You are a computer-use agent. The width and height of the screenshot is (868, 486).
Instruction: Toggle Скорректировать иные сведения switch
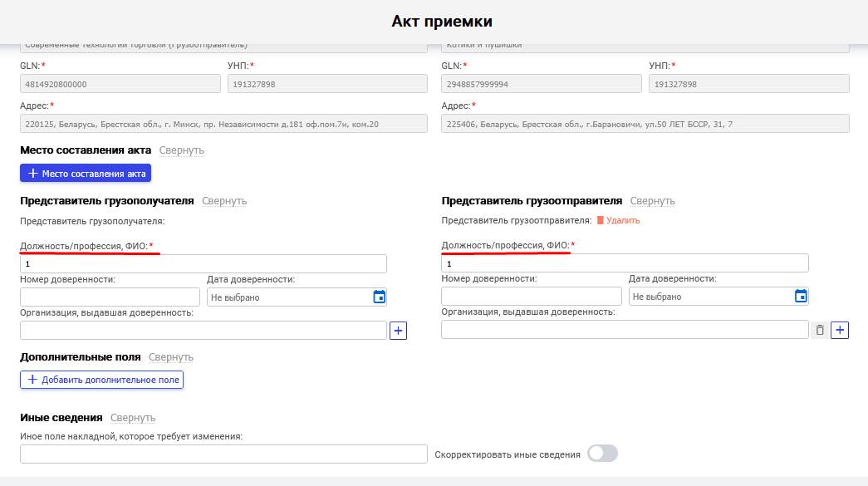602,454
